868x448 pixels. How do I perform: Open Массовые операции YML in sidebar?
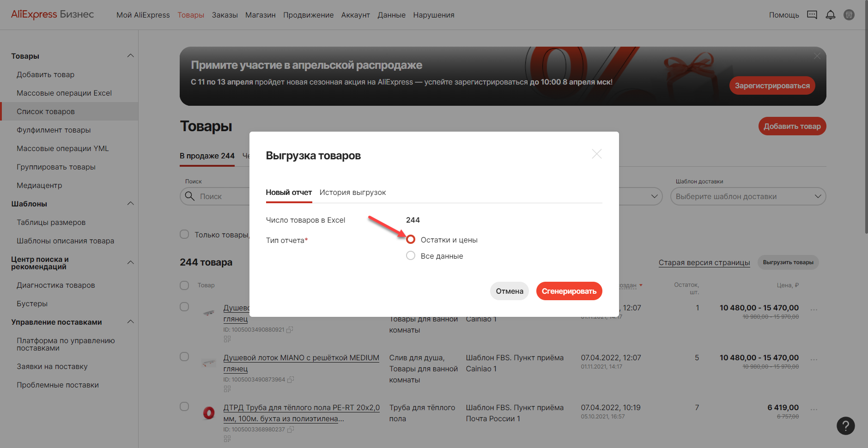tap(63, 148)
